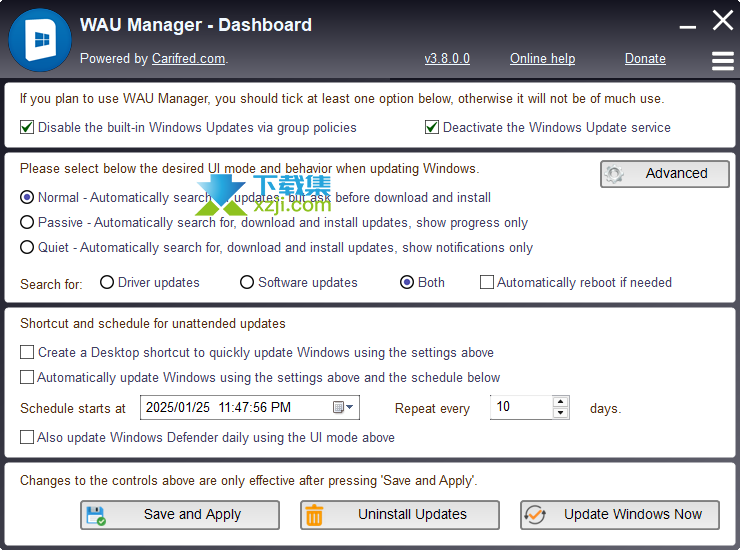Minimize the WAU Manager window
This screenshot has height=550, width=740.
688,27
